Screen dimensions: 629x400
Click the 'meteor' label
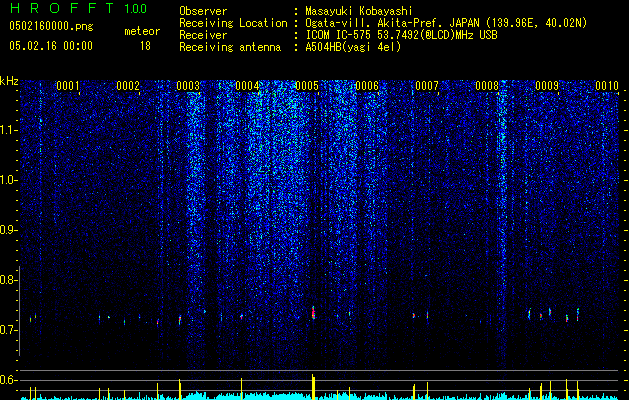coord(142,31)
